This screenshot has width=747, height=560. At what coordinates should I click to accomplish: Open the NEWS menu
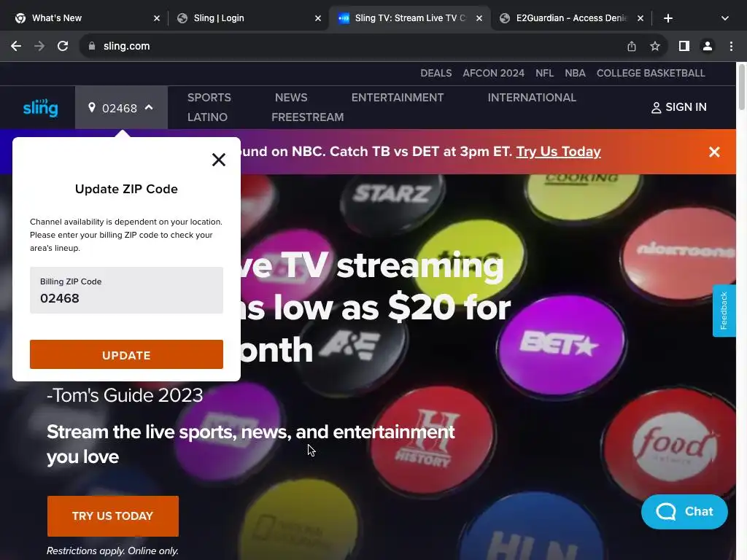tap(291, 98)
